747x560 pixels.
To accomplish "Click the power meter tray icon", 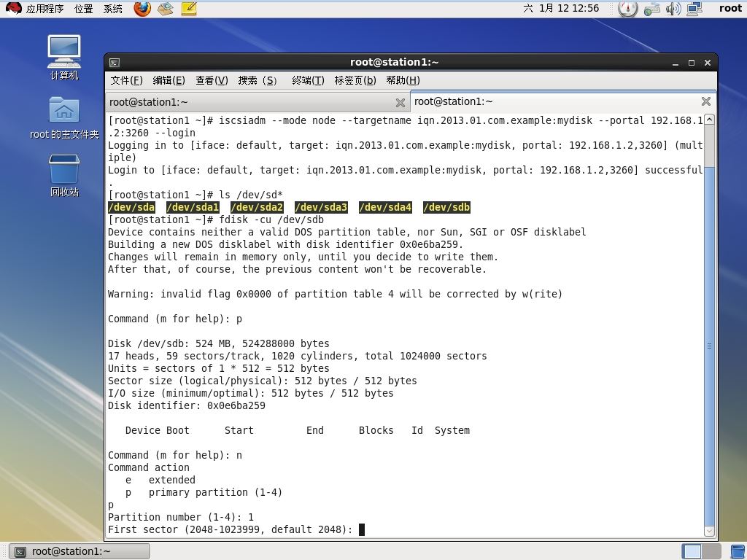I will (x=627, y=9).
